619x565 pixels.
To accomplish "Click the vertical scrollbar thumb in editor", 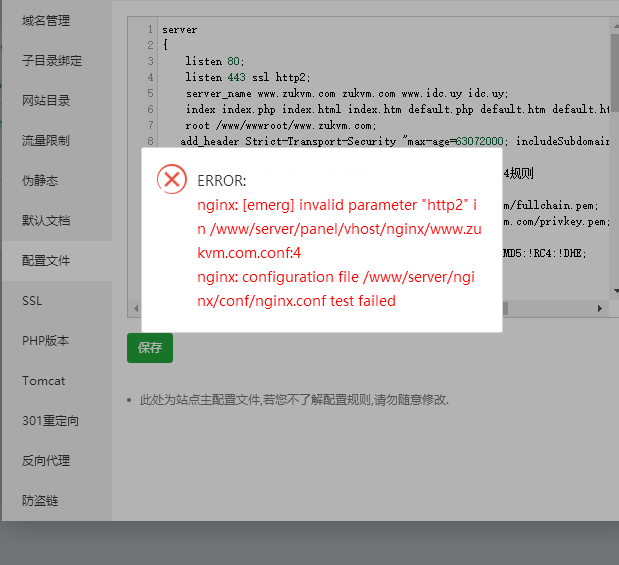I will [x=615, y=71].
